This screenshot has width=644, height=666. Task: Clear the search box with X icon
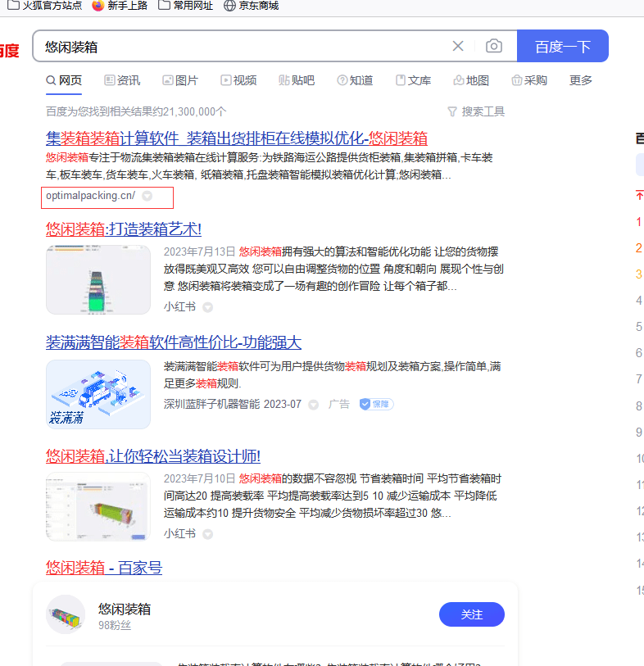click(457, 46)
